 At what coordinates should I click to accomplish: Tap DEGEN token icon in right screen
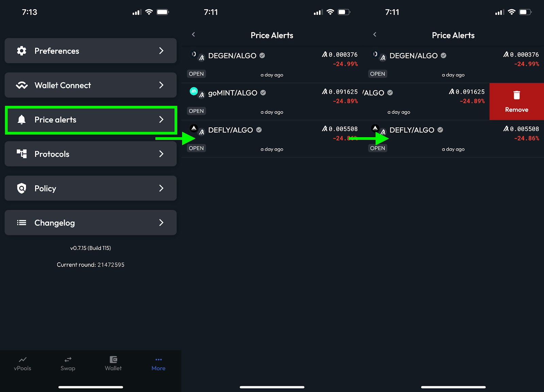pyautogui.click(x=375, y=54)
